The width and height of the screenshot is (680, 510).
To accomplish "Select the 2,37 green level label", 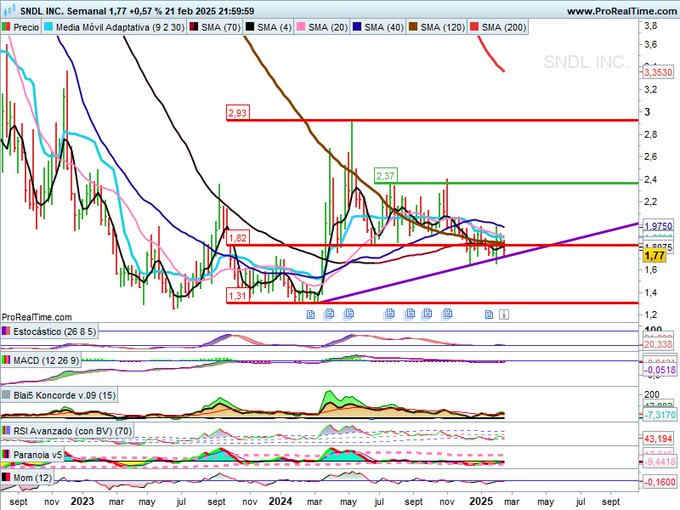I will pos(386,176).
